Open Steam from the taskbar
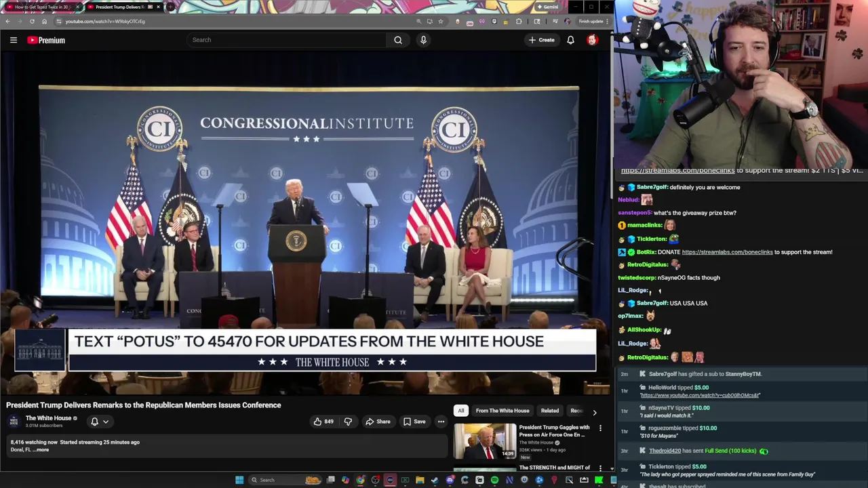This screenshot has height=488, width=868. pyautogui.click(x=435, y=480)
